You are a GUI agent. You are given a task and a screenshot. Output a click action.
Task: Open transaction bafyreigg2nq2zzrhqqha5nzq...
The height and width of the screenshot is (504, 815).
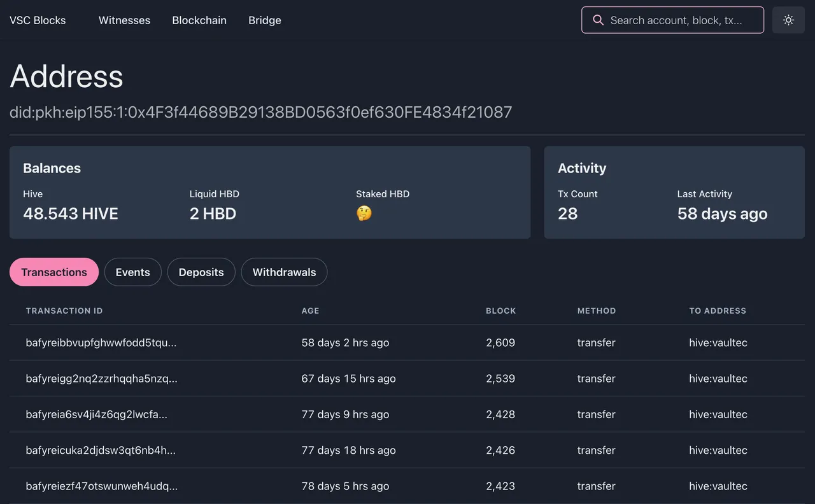point(102,378)
